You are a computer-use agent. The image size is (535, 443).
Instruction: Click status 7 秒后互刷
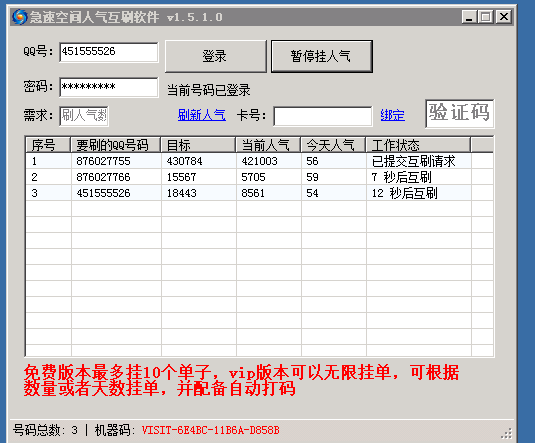point(402,177)
